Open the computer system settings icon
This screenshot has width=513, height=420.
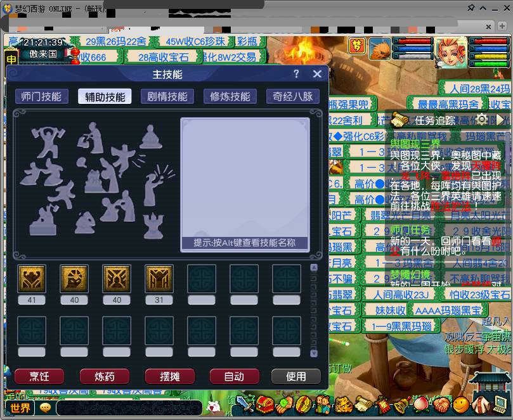point(500,405)
